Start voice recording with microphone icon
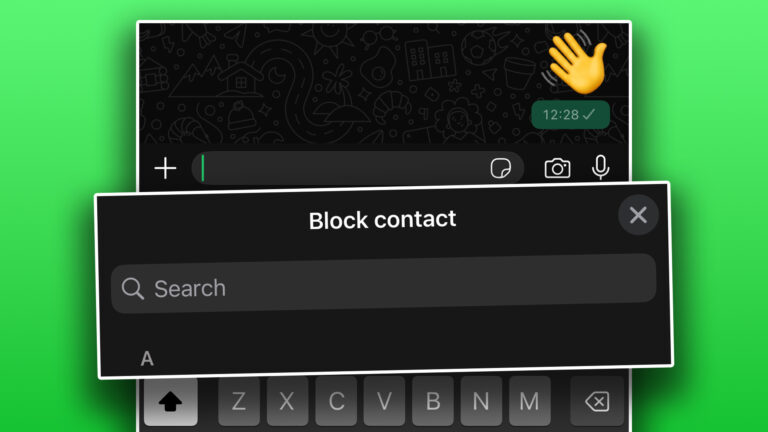 [600, 168]
